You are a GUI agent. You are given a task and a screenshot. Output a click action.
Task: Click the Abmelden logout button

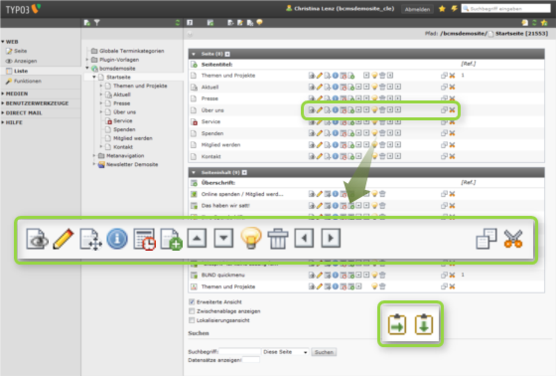click(417, 9)
